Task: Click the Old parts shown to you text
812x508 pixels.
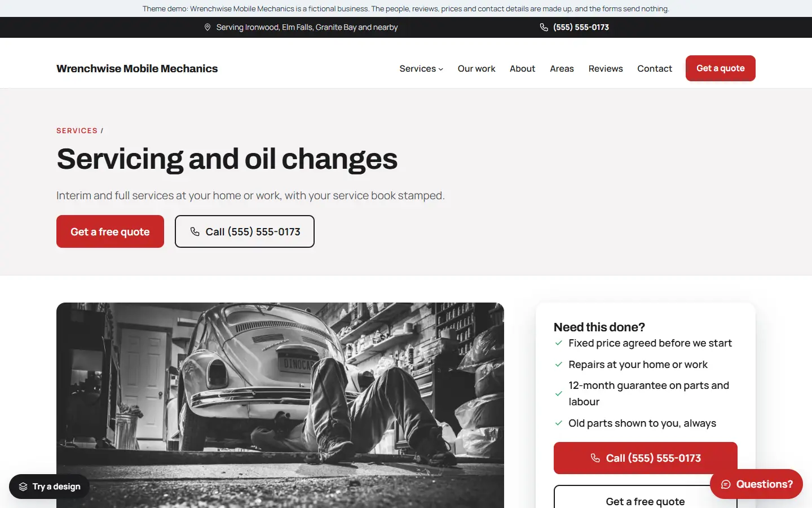Action: (x=642, y=423)
